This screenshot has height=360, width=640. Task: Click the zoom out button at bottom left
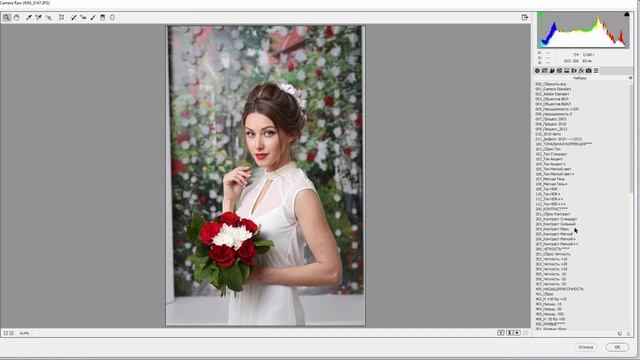click(x=6, y=333)
